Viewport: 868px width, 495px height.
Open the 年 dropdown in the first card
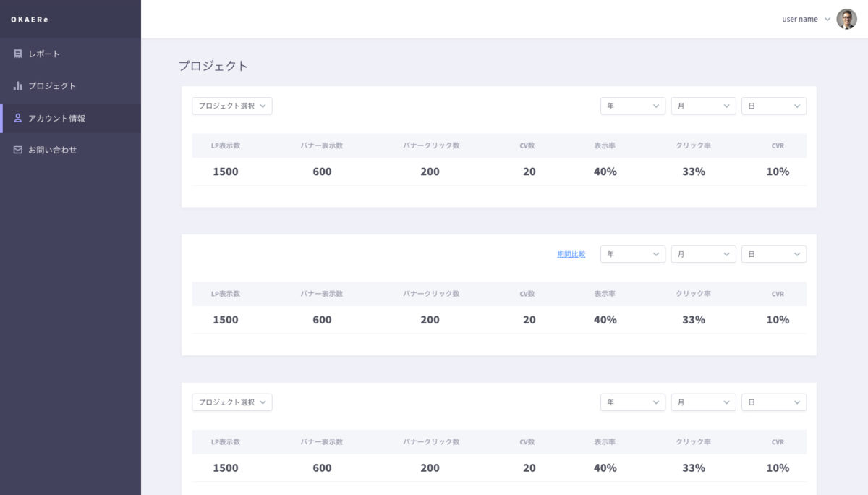[x=632, y=106]
